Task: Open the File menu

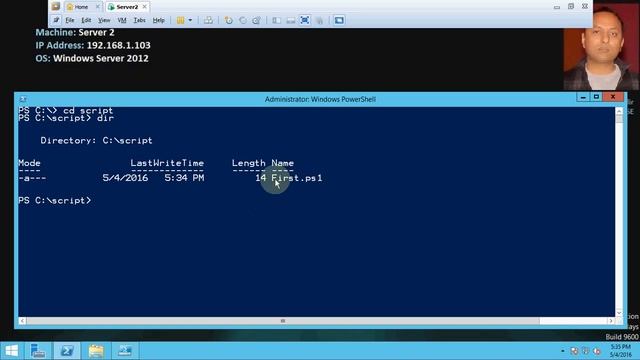Action: [x=70, y=20]
